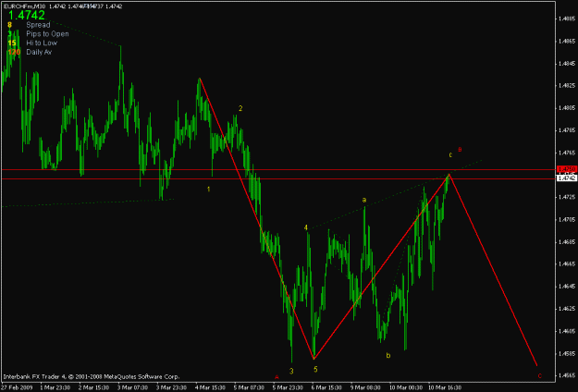This screenshot has height=392, width=578.
Task: Click price axis label 1.4625
Action: [x=568, y=309]
